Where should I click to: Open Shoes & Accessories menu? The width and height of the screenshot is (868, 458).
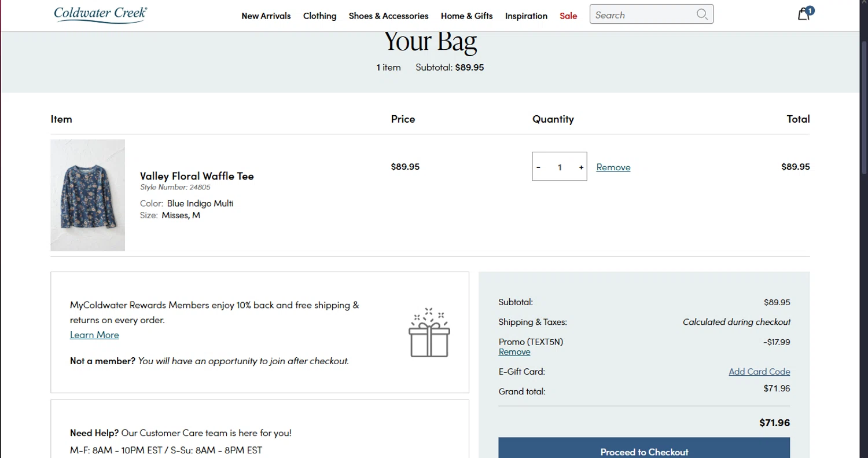pos(388,16)
